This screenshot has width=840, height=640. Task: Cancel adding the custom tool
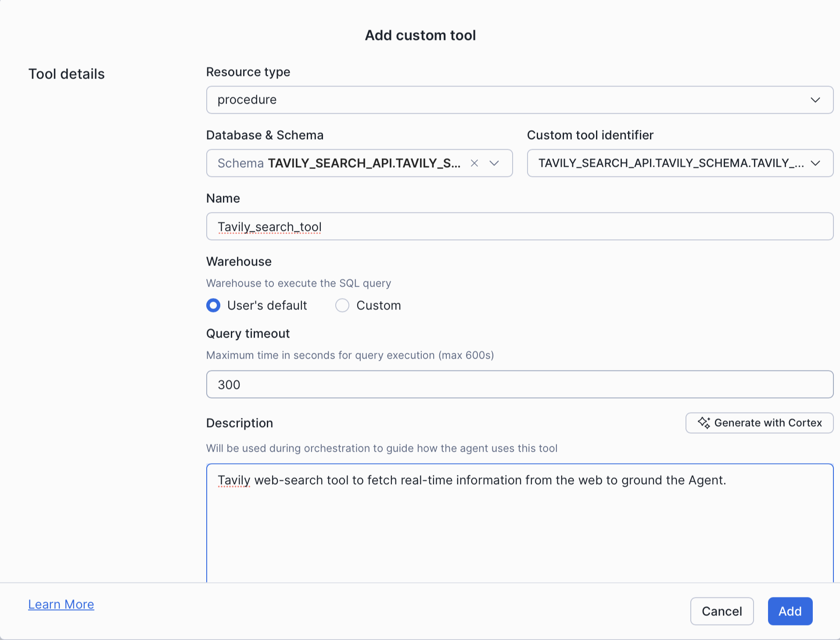pyautogui.click(x=722, y=611)
